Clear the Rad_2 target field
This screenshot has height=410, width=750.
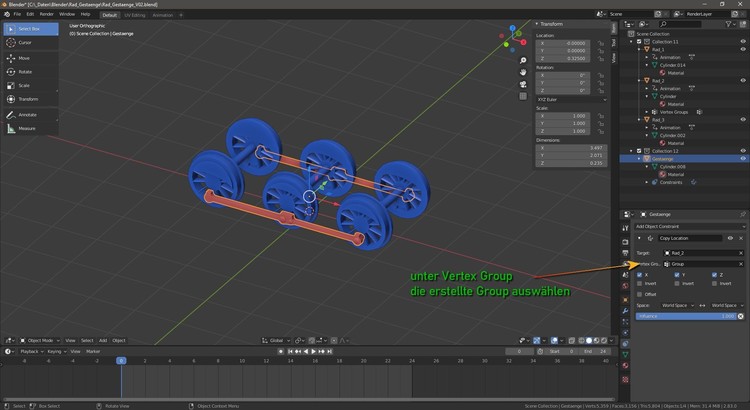(x=740, y=253)
